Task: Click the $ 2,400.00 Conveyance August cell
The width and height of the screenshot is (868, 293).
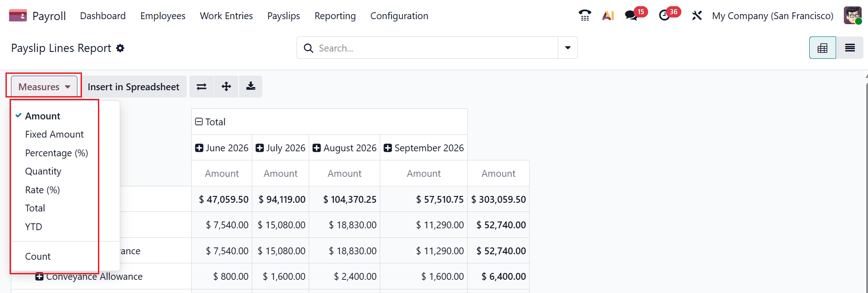Action: tap(344, 277)
